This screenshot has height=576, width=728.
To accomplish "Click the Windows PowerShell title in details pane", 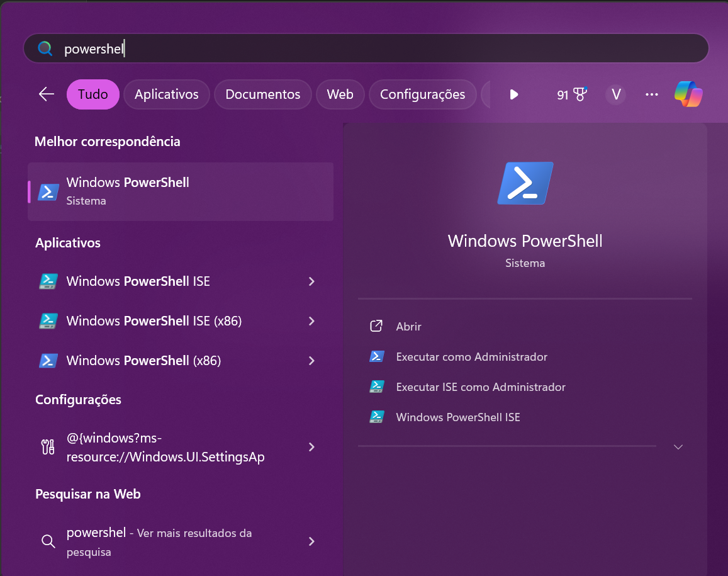I will click(x=525, y=241).
